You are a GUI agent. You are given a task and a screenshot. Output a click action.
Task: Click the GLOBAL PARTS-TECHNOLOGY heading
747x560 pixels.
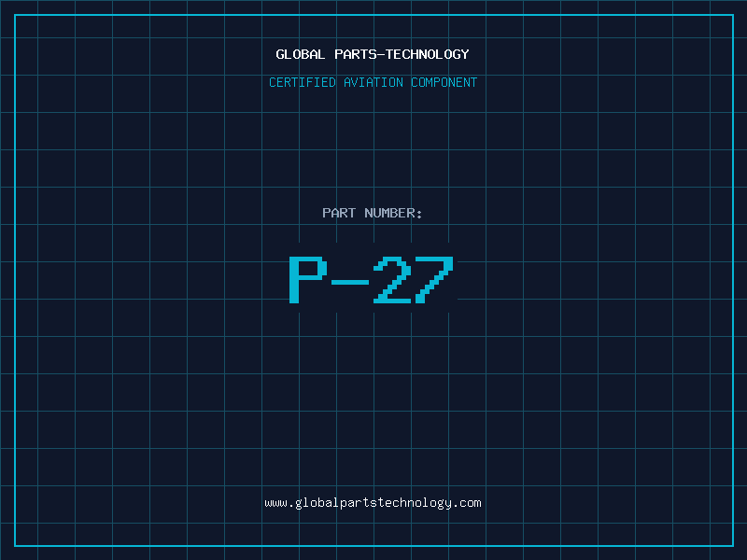tap(373, 54)
